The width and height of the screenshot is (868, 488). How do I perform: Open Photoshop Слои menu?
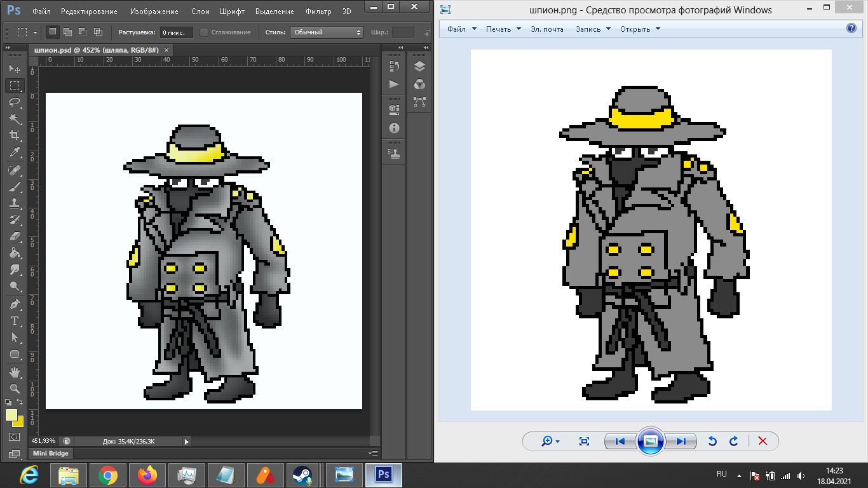click(x=200, y=11)
